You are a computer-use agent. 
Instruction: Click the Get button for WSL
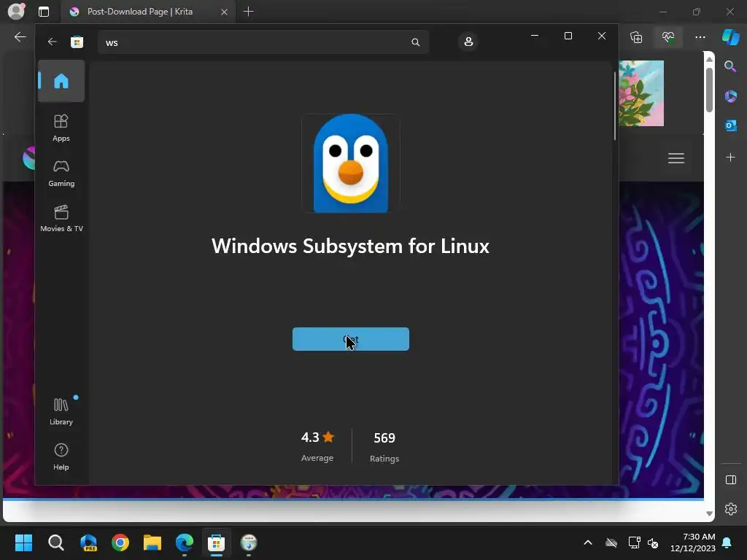coord(351,339)
